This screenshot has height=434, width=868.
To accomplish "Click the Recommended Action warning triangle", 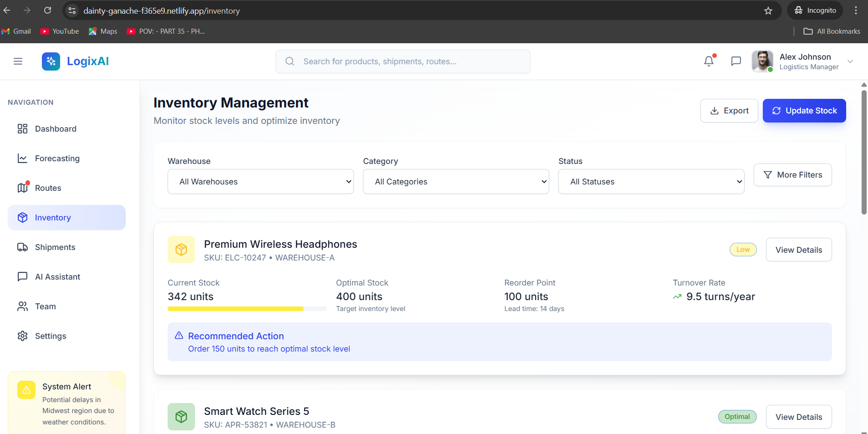I will (x=179, y=336).
